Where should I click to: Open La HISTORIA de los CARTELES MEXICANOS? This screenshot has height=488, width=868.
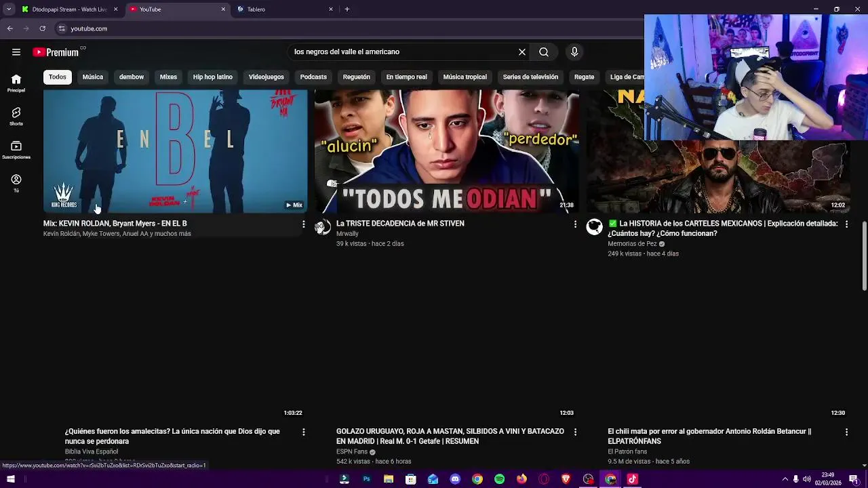[x=723, y=228]
